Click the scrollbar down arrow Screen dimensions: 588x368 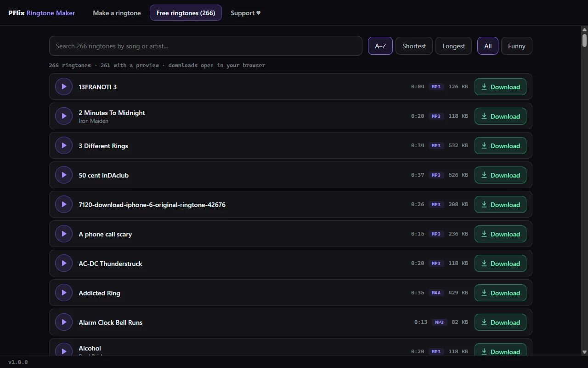coord(584,352)
